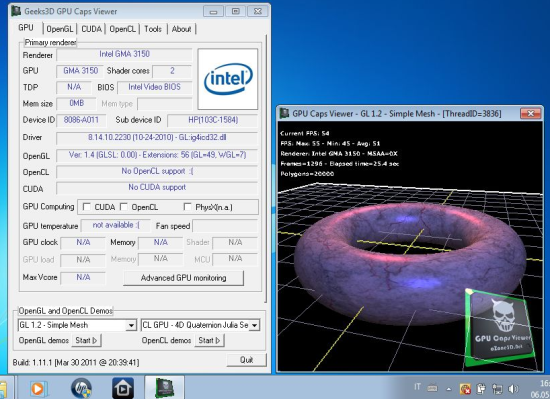Open the CL GPU 4D Quaternion Julia dropdown
550x399 pixels.
(255, 325)
